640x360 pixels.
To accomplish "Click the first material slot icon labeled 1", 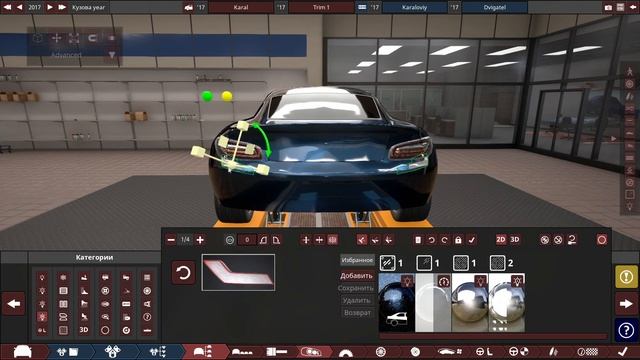I will pos(387,263).
